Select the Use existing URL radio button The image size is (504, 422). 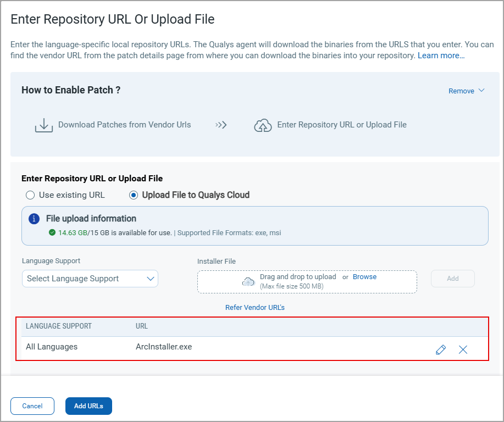(x=31, y=195)
